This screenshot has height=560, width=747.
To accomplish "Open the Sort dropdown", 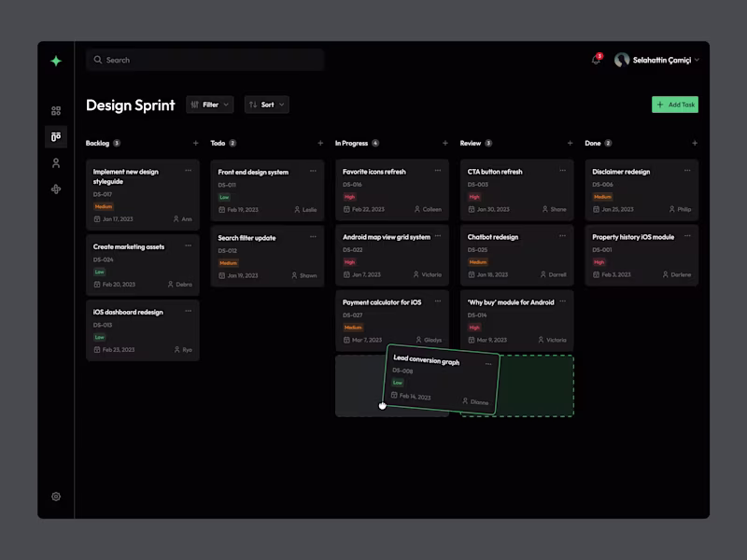I will click(x=266, y=104).
